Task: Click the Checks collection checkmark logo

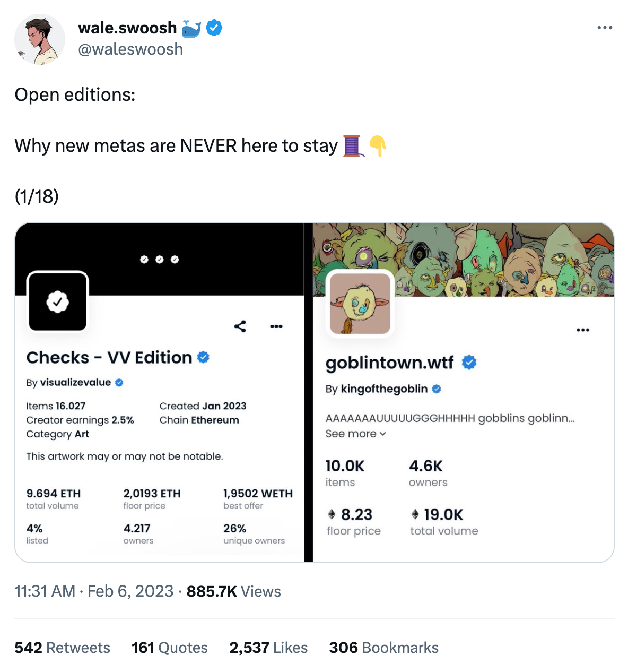Action: [x=58, y=302]
